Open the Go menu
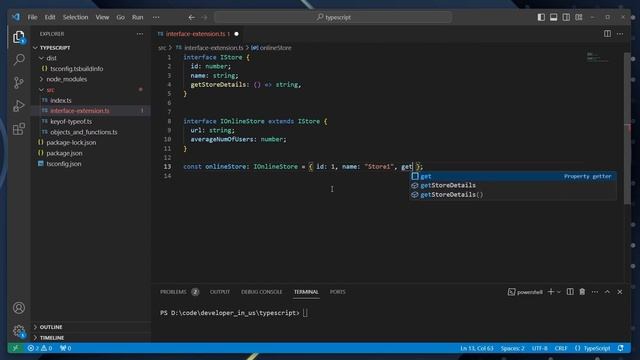Image resolution: width=640 pixels, height=360 pixels. pos(120,17)
